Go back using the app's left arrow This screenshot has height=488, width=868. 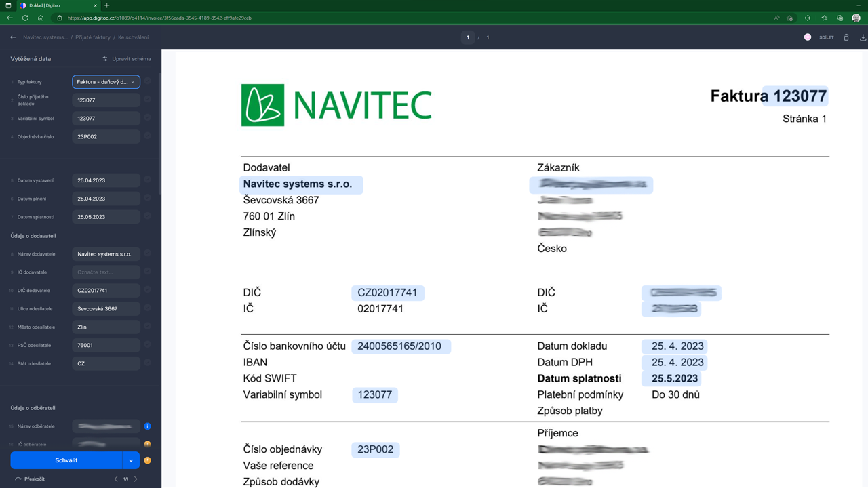pyautogui.click(x=13, y=37)
